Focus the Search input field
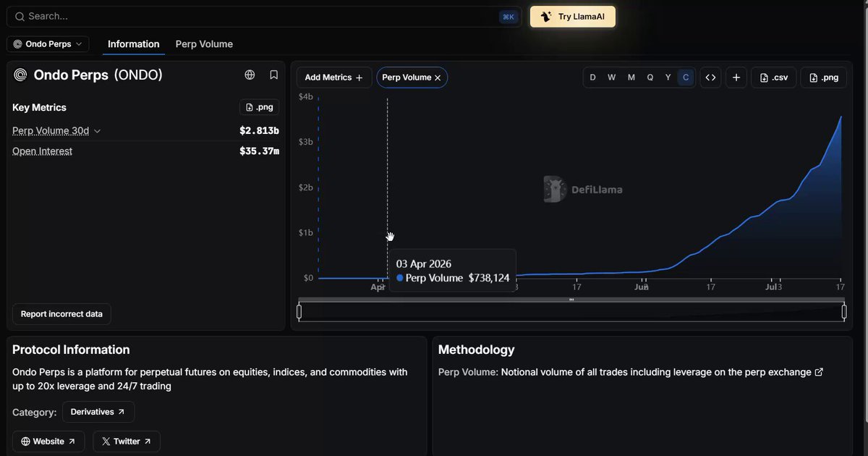 pyautogui.click(x=264, y=17)
